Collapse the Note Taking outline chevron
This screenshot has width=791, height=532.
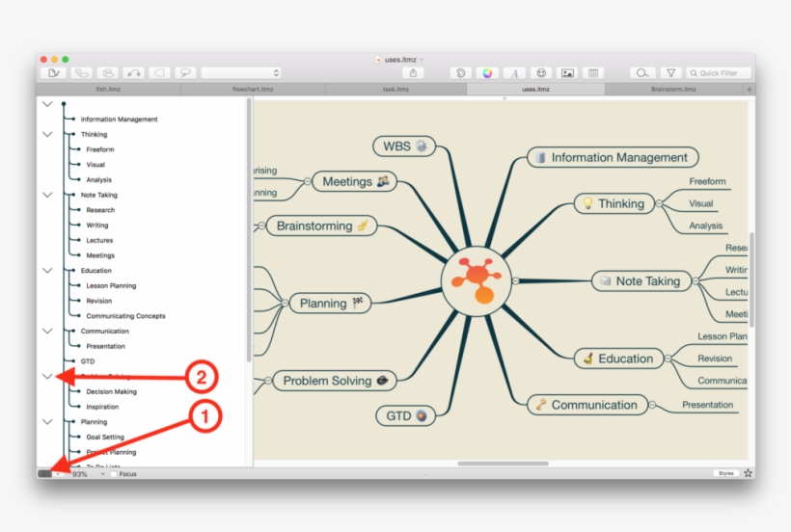[47, 195]
